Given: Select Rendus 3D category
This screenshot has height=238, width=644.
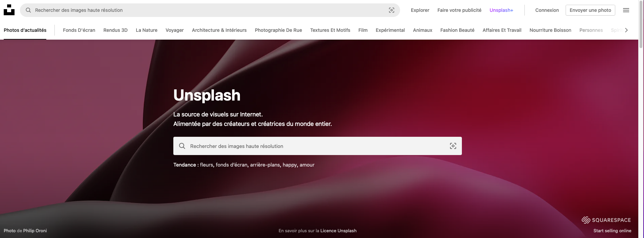Looking at the screenshot, I should (x=116, y=30).
